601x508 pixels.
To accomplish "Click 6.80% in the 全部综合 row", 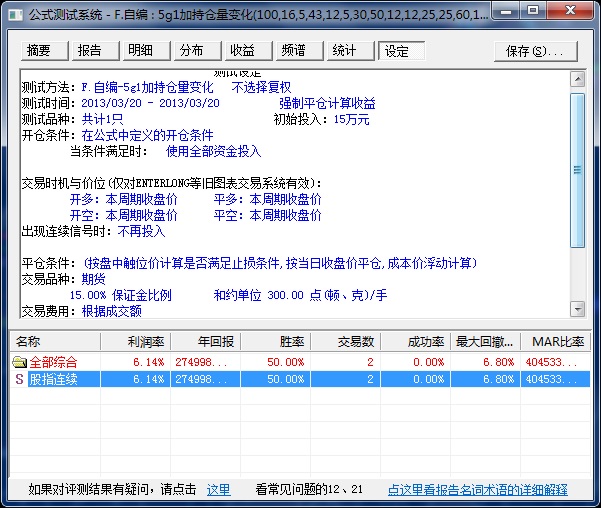I will click(x=499, y=362).
